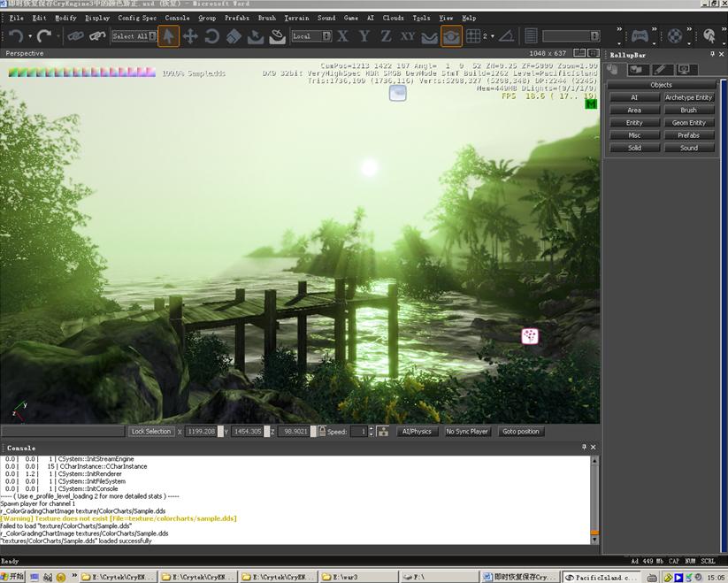Open the Local coordinate system dropdown
The height and width of the screenshot is (583, 728).
tap(311, 36)
